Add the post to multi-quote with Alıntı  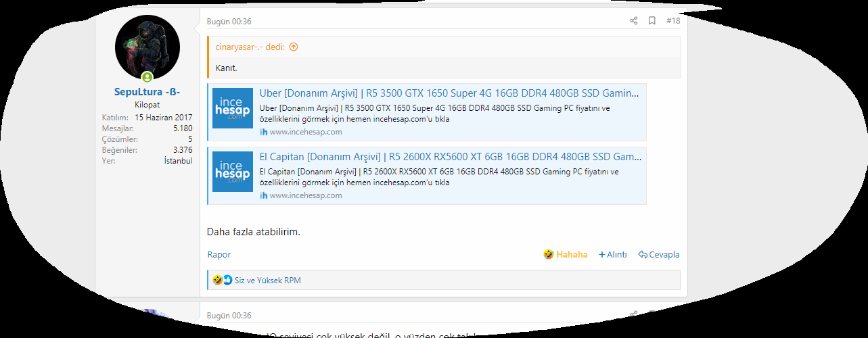point(613,255)
